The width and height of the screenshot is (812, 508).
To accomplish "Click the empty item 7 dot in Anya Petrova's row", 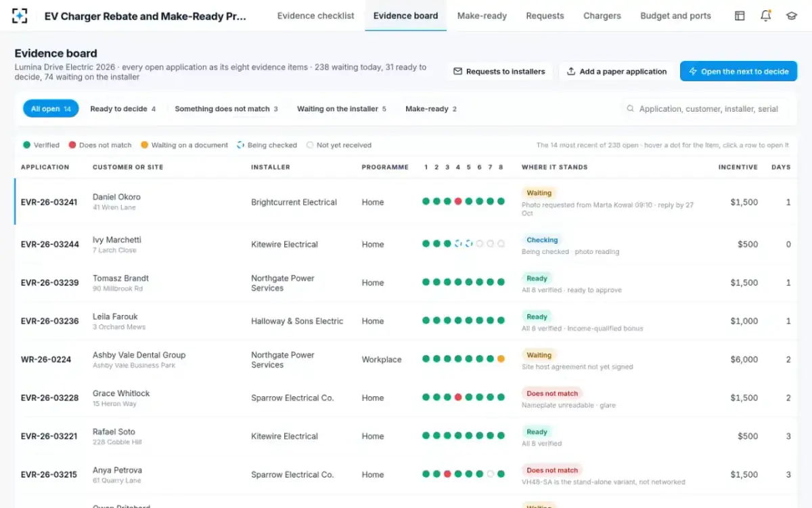I will (490, 474).
